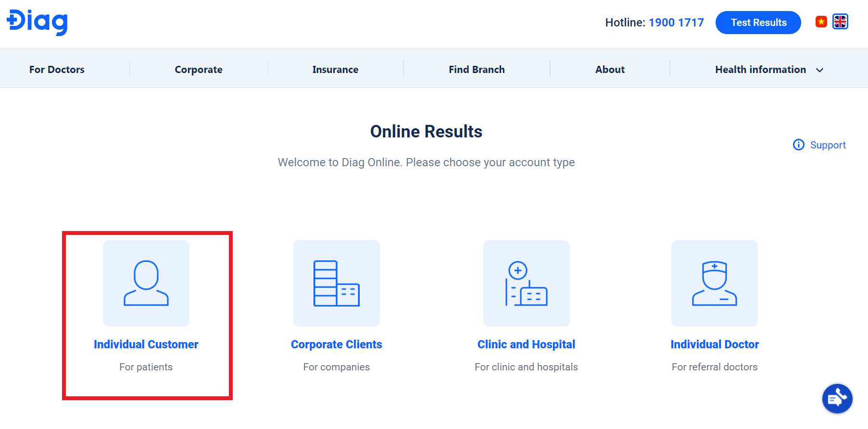Call hotline number 1900 1717

[x=676, y=23]
